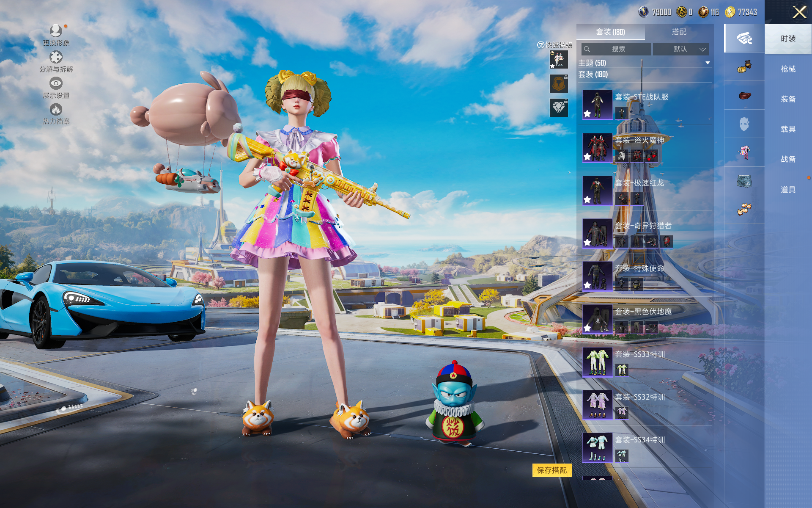The height and width of the screenshot is (508, 812).
Task: Open the 载具 vehicles section
Action: (x=787, y=129)
